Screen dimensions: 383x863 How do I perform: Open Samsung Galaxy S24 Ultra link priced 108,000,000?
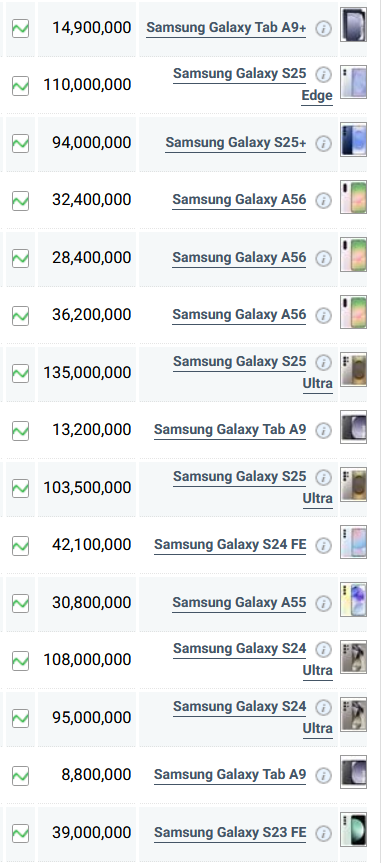pos(253,659)
